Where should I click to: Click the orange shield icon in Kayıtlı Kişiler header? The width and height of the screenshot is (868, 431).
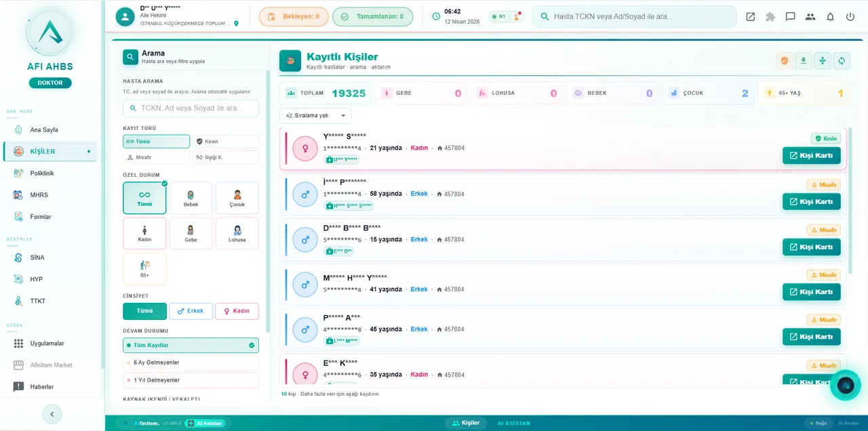[x=785, y=61]
